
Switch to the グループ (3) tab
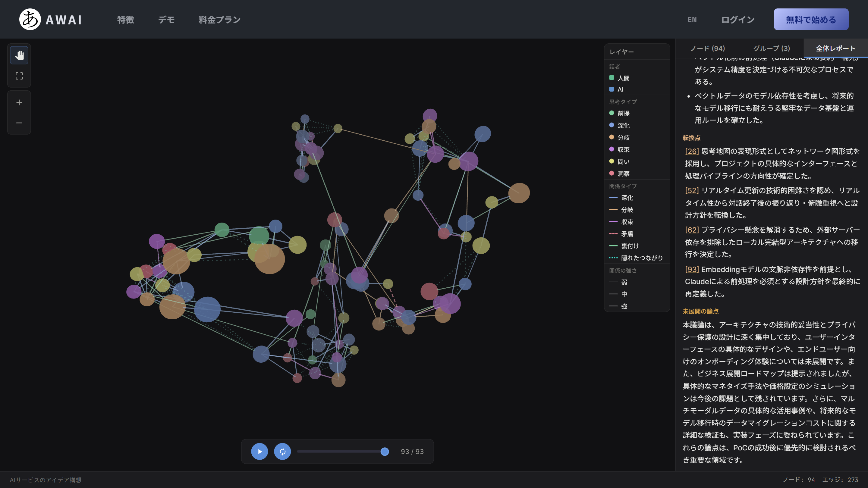click(771, 48)
